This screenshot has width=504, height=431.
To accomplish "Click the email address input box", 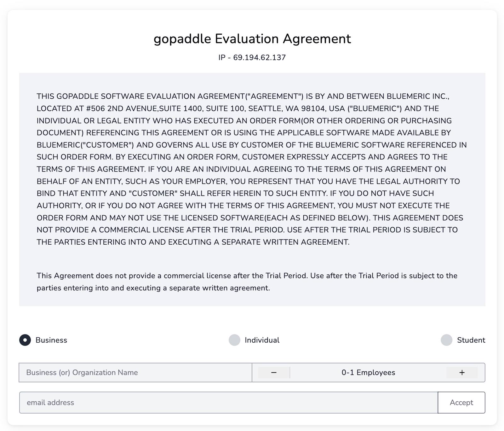I will click(x=220, y=402).
